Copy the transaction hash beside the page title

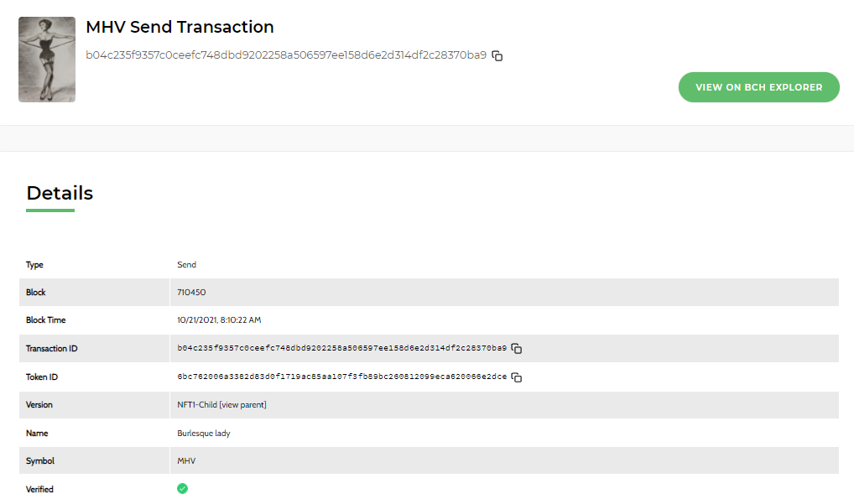pyautogui.click(x=497, y=55)
